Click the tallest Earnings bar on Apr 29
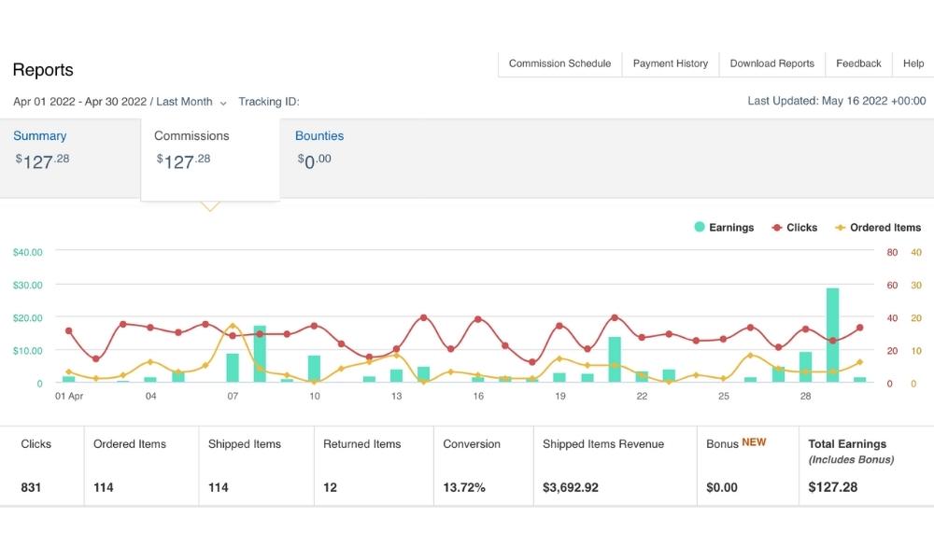934x560 pixels. tap(832, 335)
